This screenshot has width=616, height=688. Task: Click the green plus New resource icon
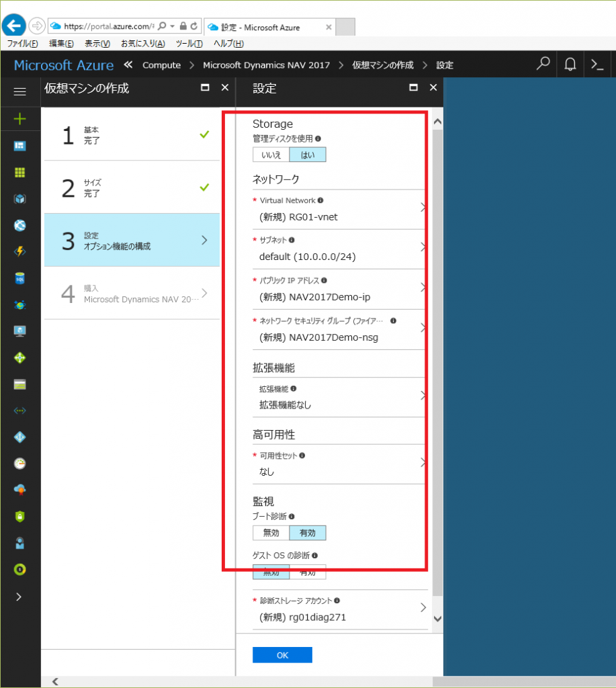(x=19, y=119)
